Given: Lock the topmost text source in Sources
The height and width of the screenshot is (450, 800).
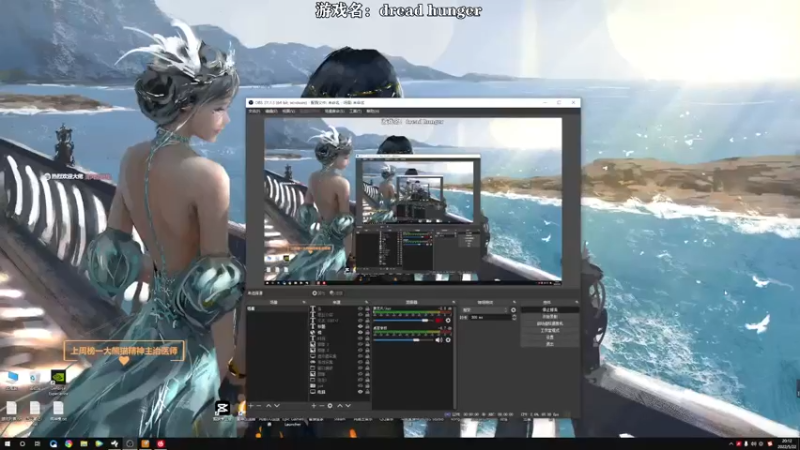Looking at the screenshot, I should point(367,309).
